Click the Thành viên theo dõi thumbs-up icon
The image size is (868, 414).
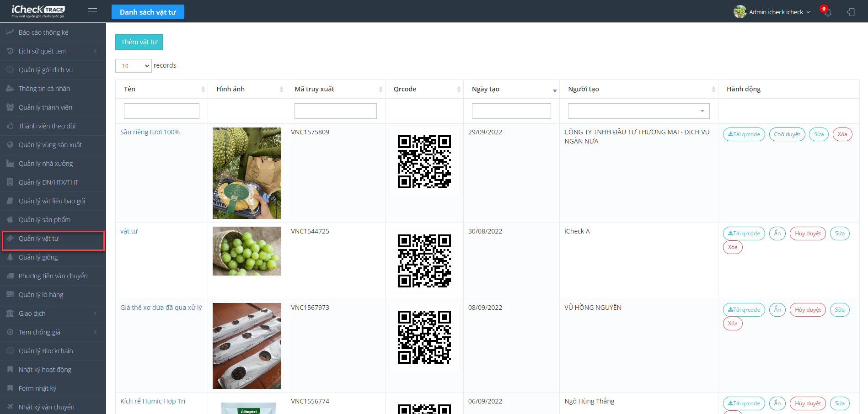tap(10, 126)
